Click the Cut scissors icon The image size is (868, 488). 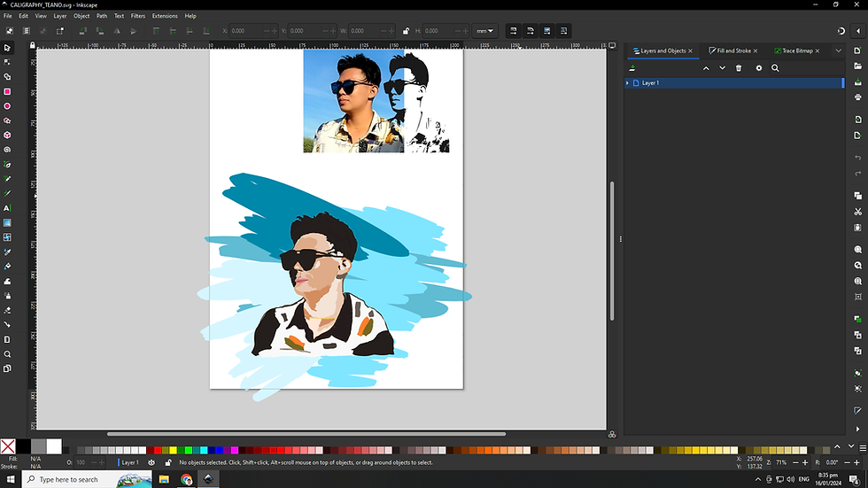[858, 212]
